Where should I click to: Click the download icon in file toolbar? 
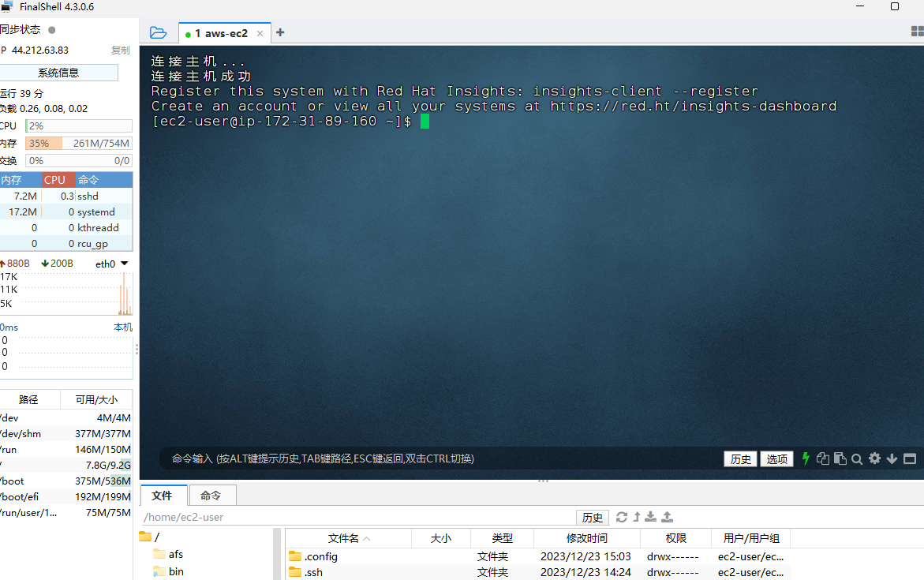point(650,517)
